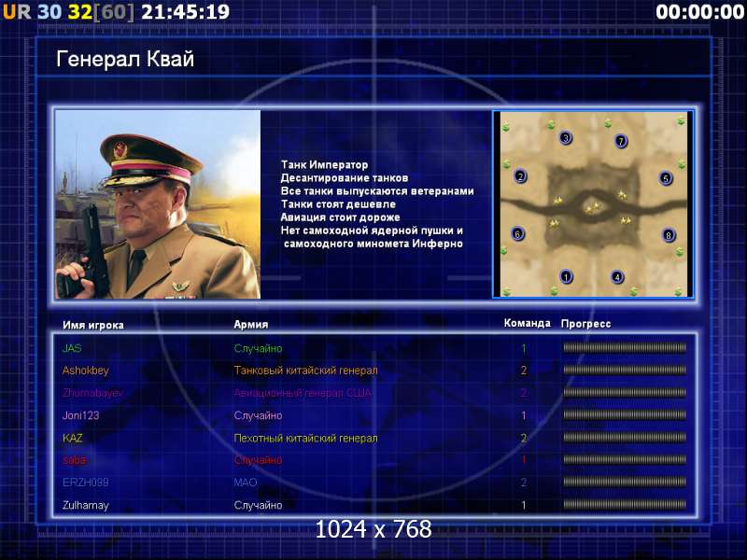The width and height of the screenshot is (747, 560).
Task: Click the 'Генерал Квай' title
Action: [x=125, y=59]
